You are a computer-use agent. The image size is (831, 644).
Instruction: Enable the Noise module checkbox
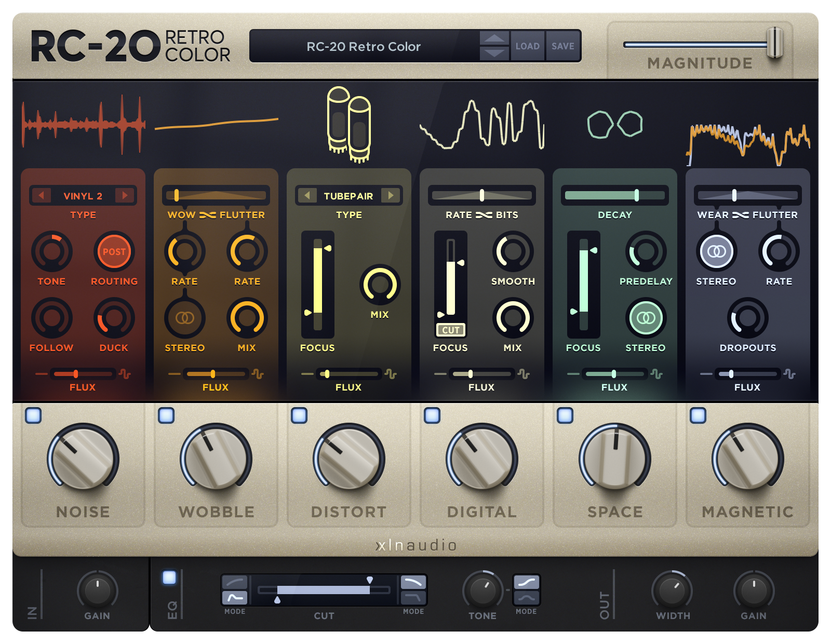[x=34, y=414]
